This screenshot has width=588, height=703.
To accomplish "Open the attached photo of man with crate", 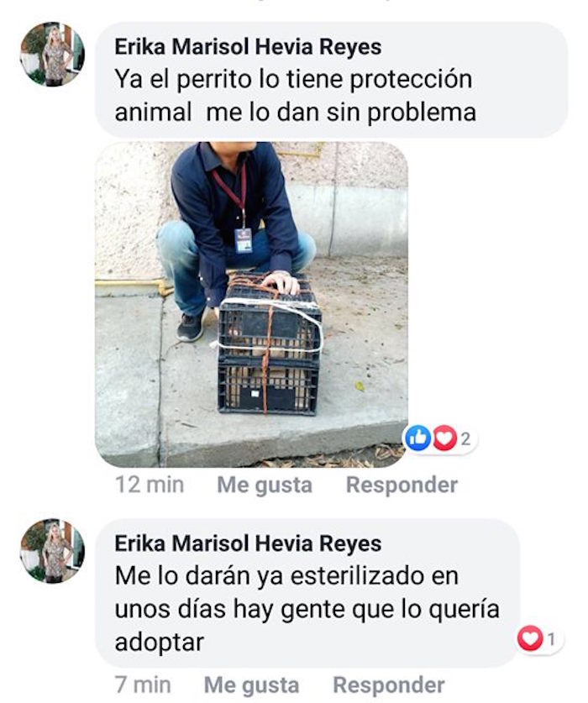I will click(x=252, y=304).
